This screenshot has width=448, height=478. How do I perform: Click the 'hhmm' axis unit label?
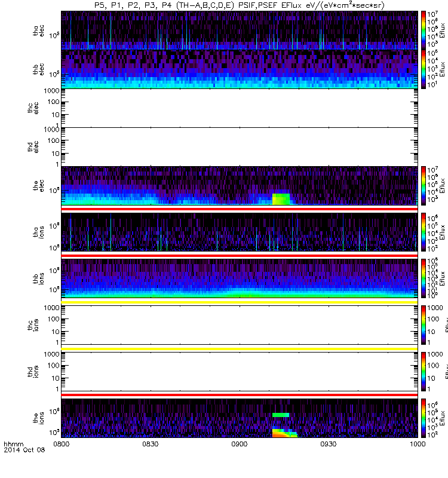[13, 444]
